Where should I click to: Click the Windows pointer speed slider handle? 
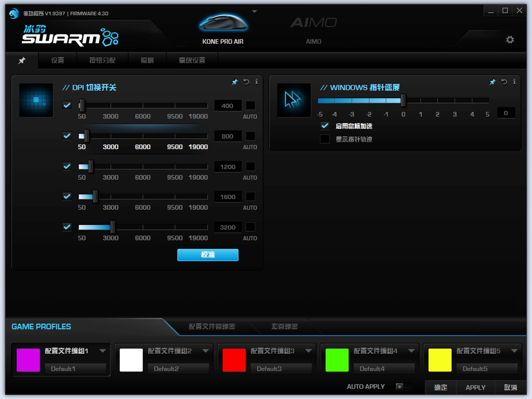click(403, 100)
